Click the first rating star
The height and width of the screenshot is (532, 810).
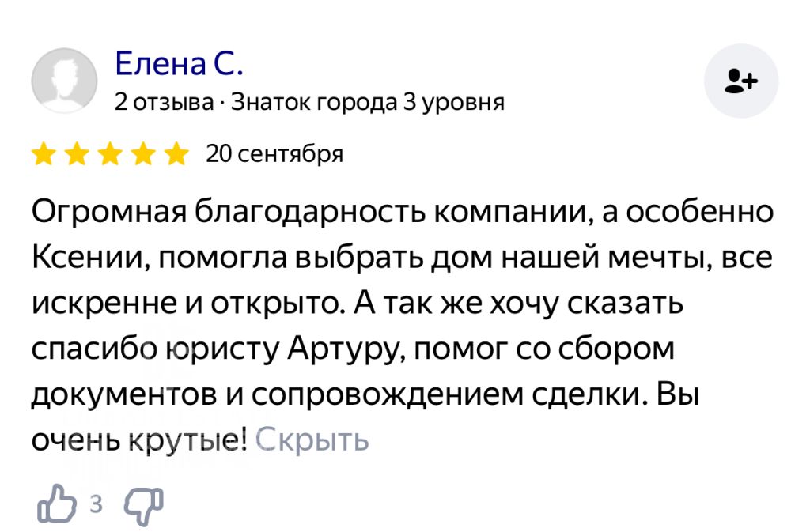click(x=44, y=154)
